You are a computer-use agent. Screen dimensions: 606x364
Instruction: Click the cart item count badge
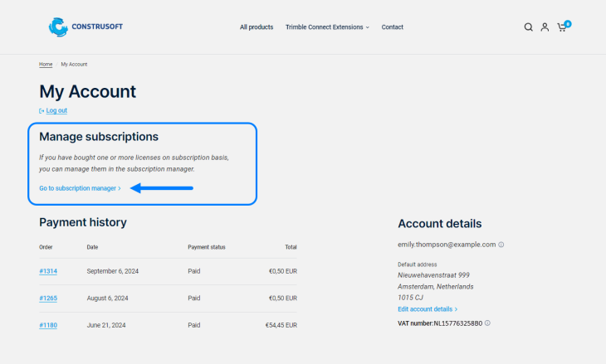[568, 23]
